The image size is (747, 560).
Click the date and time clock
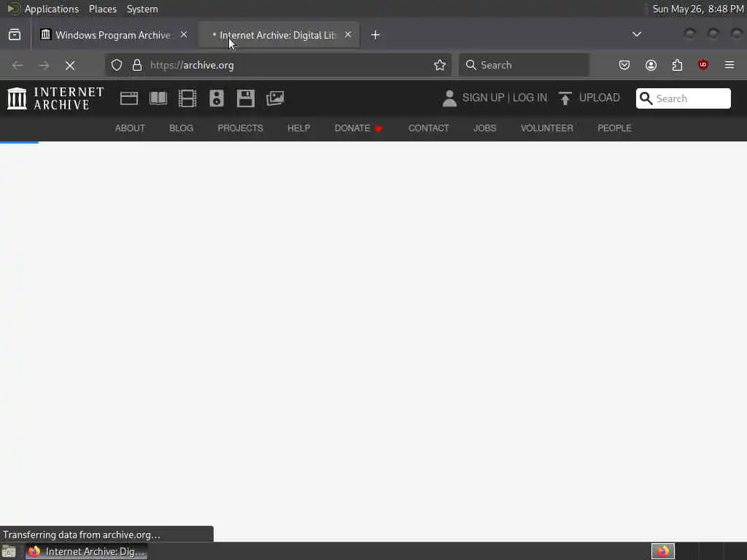pos(698,9)
